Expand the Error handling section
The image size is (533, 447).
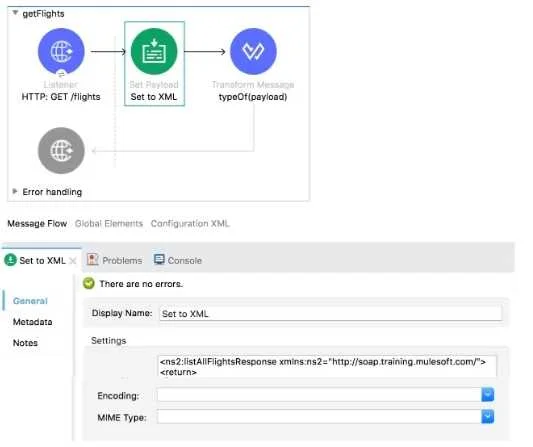pyautogui.click(x=15, y=191)
